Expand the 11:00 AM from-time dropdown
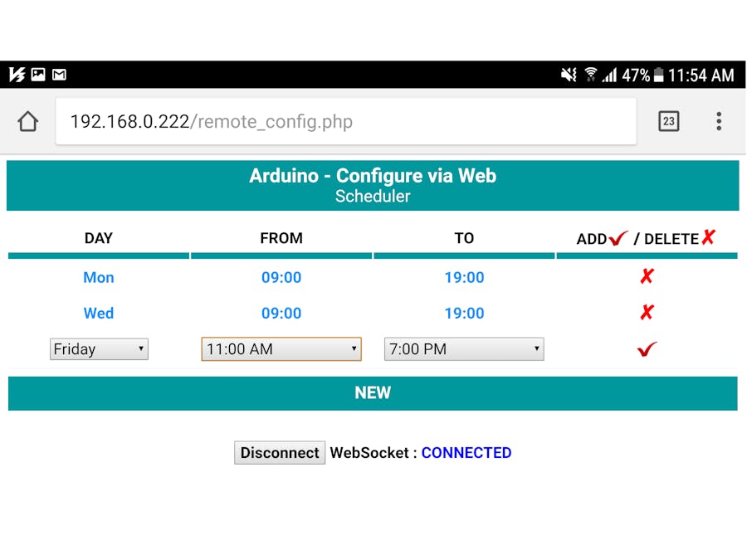Screen dimensions: 747x560 281,349
